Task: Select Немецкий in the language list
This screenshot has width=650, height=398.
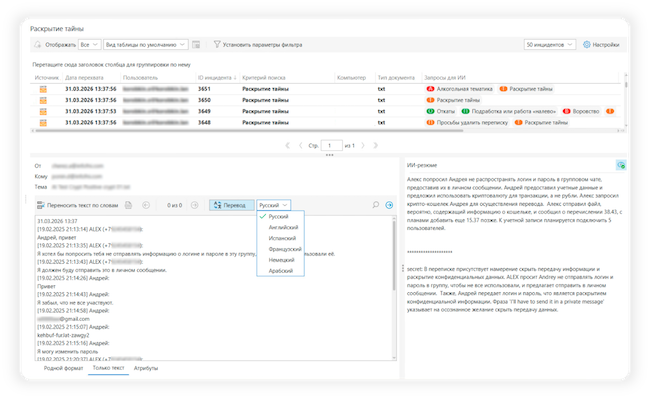Action: pos(281,260)
